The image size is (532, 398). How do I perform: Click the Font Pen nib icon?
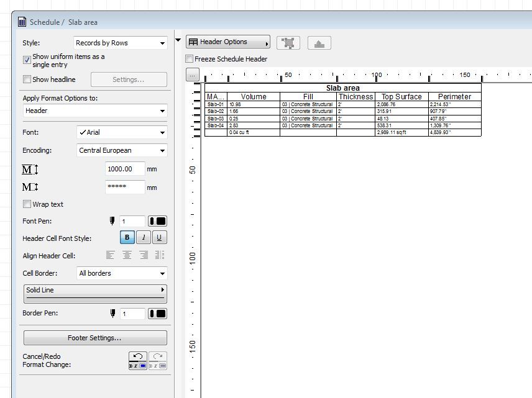(112, 221)
